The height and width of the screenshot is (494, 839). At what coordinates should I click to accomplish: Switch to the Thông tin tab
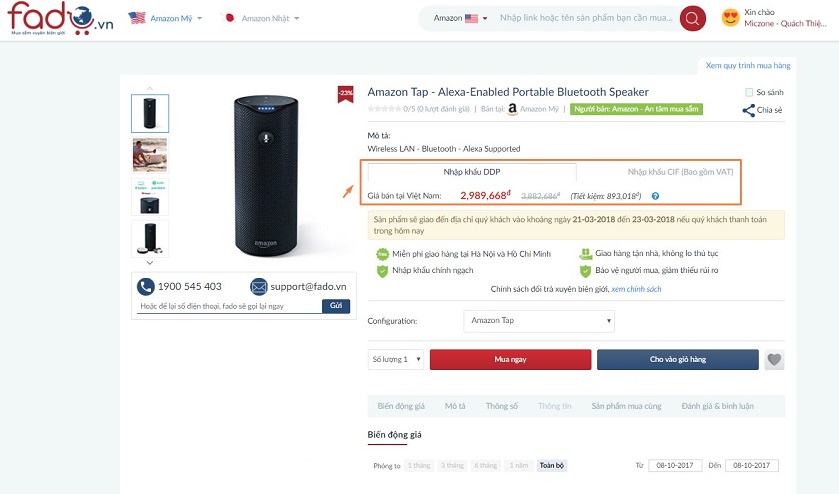[555, 406]
